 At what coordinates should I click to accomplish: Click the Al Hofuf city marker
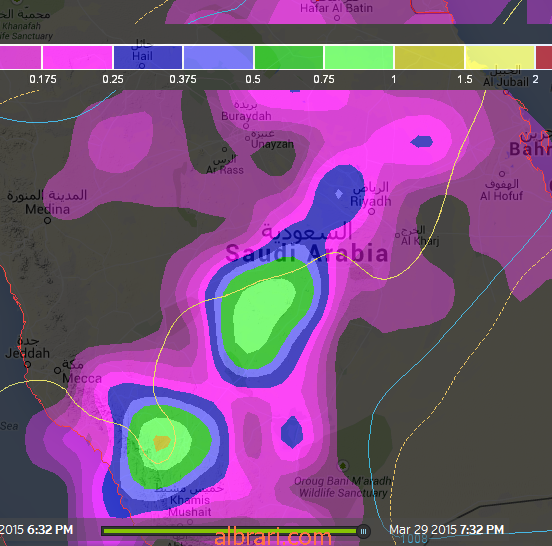(x=502, y=174)
